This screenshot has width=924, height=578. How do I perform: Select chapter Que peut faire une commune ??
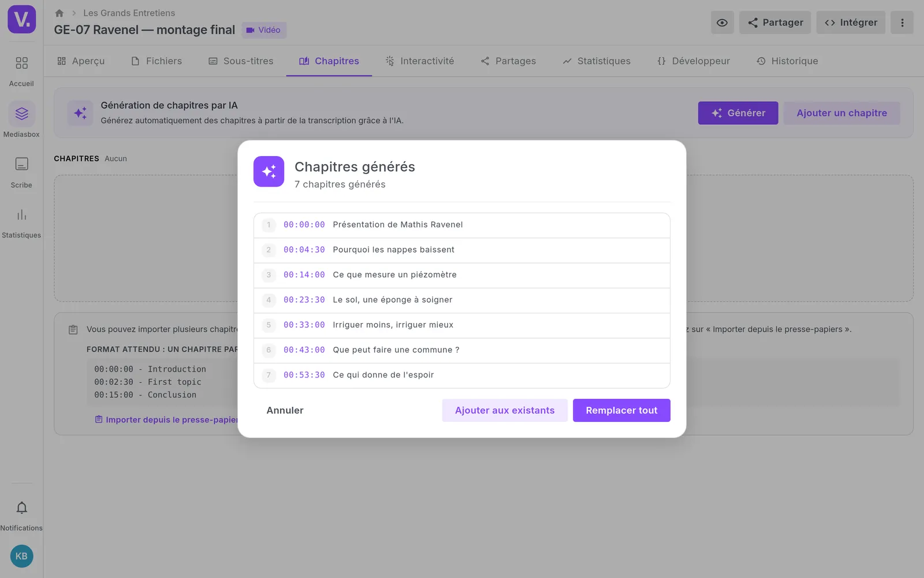point(462,350)
